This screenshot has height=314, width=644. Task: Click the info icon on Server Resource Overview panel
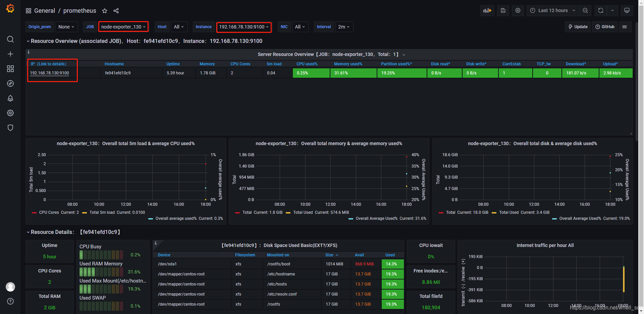click(29, 52)
